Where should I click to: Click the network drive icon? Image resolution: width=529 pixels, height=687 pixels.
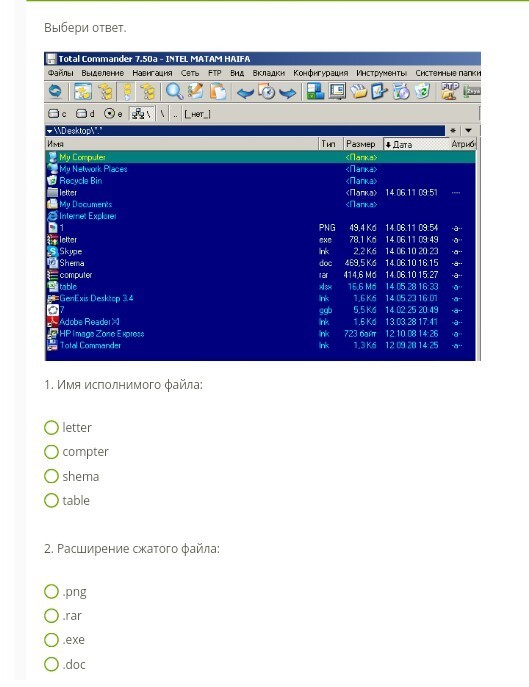[x=141, y=114]
